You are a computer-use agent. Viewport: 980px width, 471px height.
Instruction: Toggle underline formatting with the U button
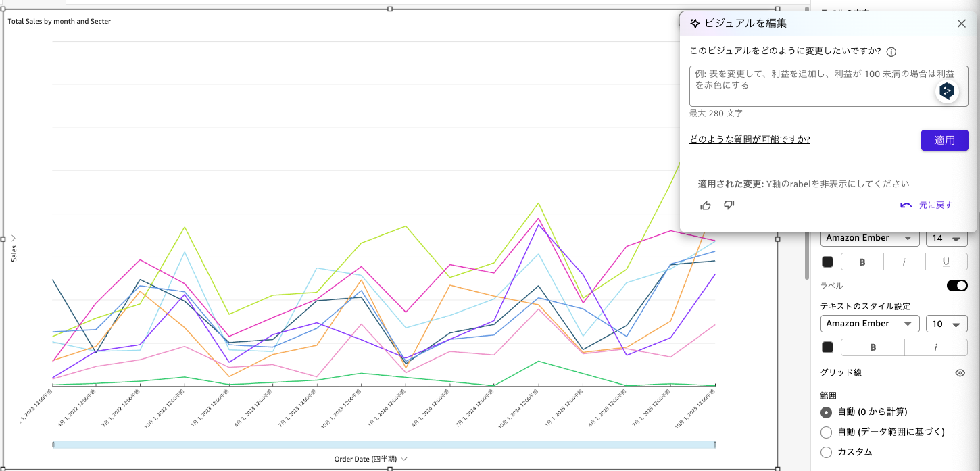click(946, 262)
